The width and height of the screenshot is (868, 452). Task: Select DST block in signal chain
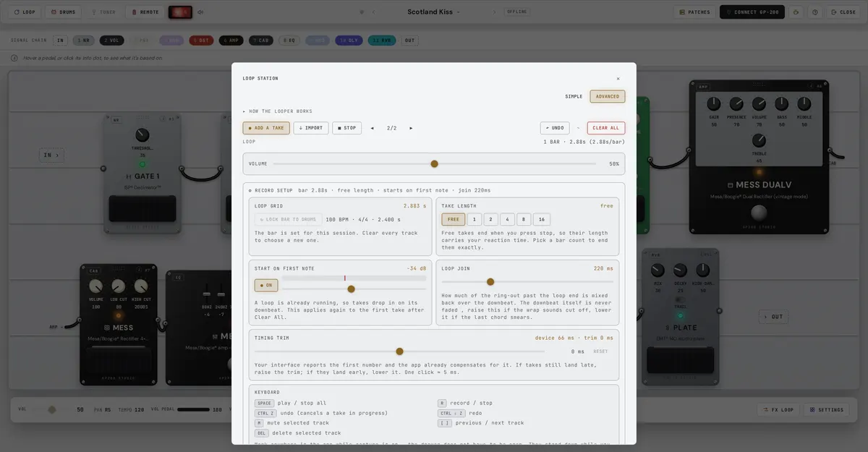[x=201, y=40]
